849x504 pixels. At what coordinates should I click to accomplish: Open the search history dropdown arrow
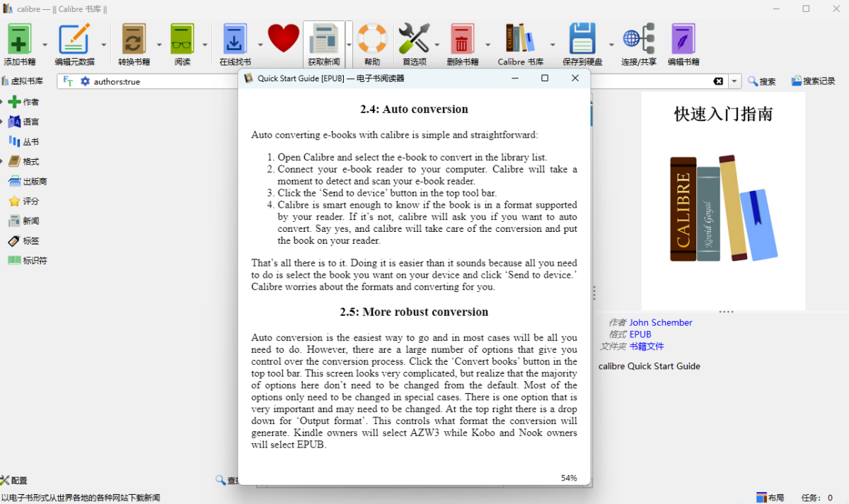point(734,81)
